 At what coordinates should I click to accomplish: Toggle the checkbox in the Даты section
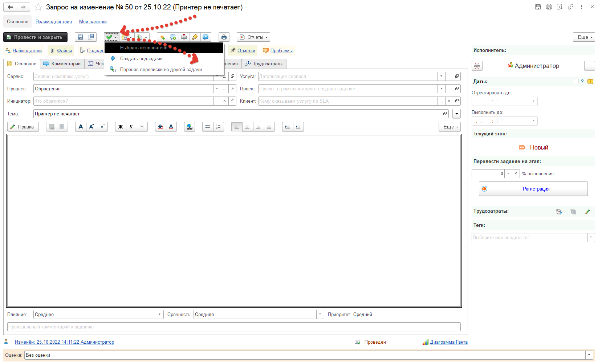(x=575, y=82)
